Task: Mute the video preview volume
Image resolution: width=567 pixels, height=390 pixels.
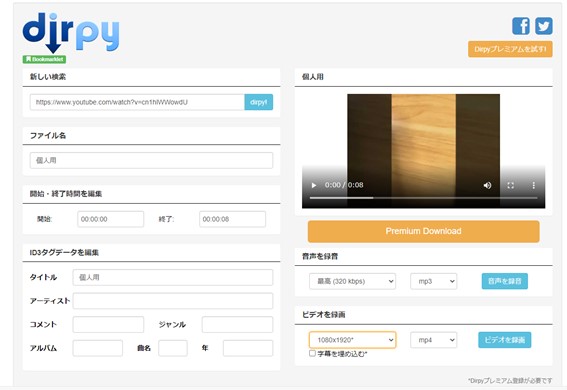Action: pyautogui.click(x=487, y=185)
